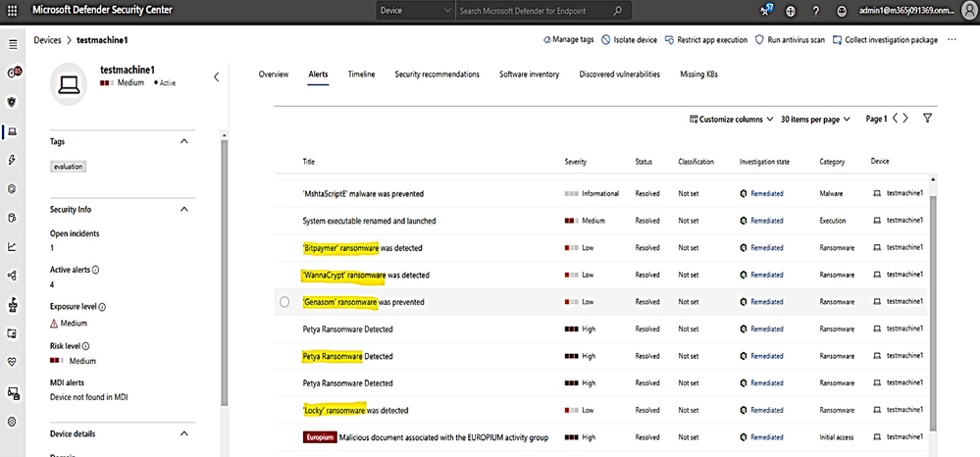
Task: Go to previous page arrow
Action: click(895, 118)
